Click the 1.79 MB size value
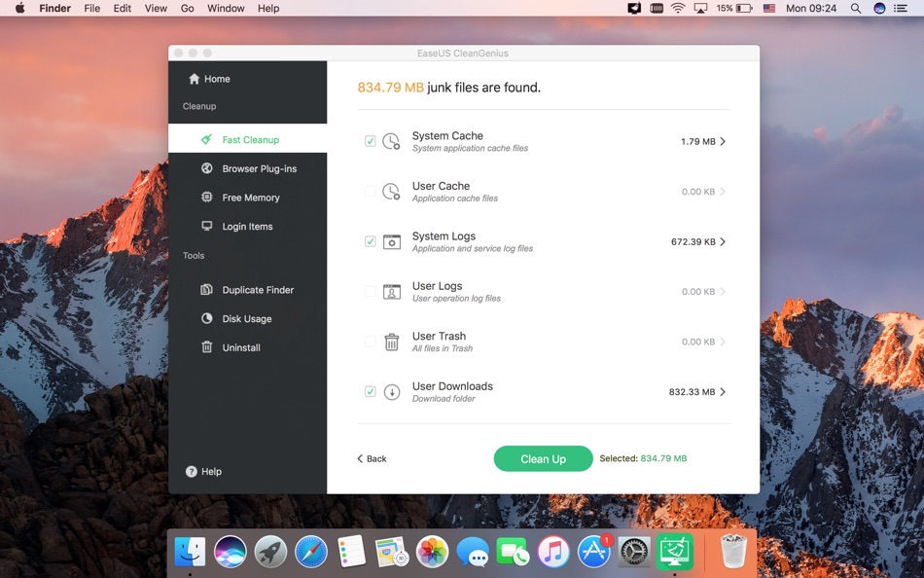This screenshot has width=924, height=578. pos(697,141)
